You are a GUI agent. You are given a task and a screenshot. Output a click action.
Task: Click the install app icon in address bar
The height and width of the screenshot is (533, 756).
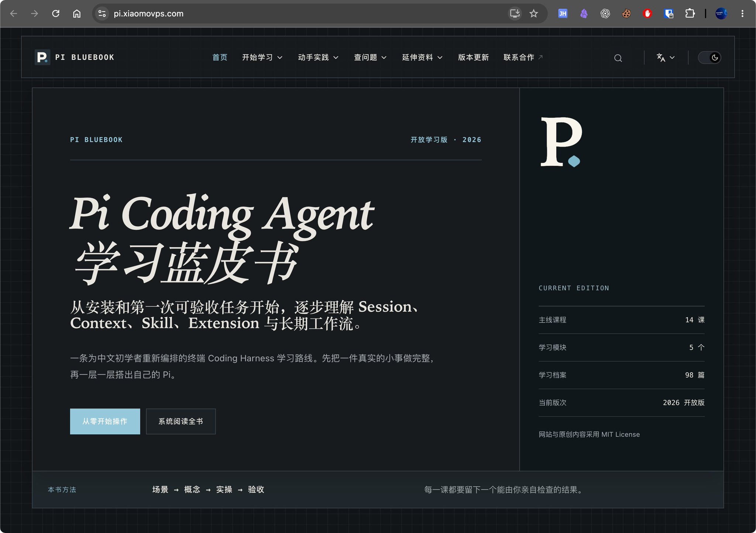pyautogui.click(x=515, y=14)
